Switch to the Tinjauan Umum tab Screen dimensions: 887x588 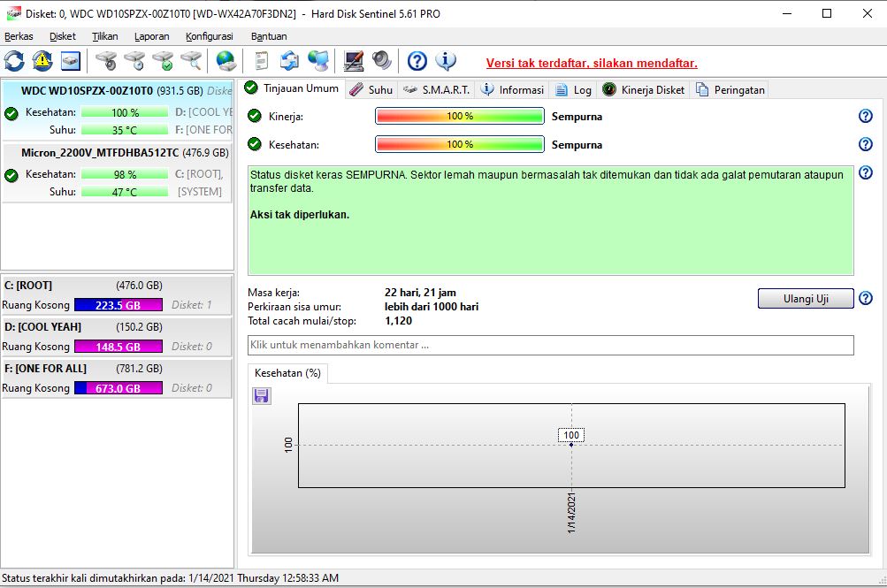point(292,88)
